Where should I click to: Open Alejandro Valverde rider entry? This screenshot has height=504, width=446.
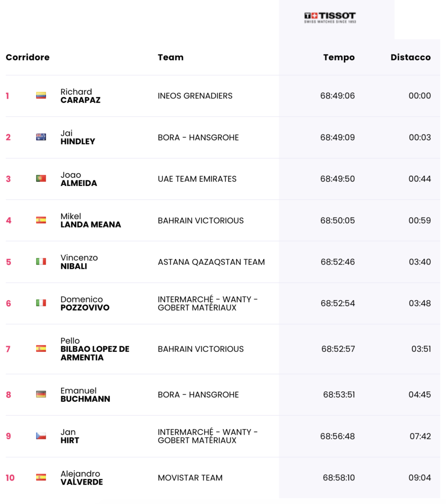pos(81,478)
